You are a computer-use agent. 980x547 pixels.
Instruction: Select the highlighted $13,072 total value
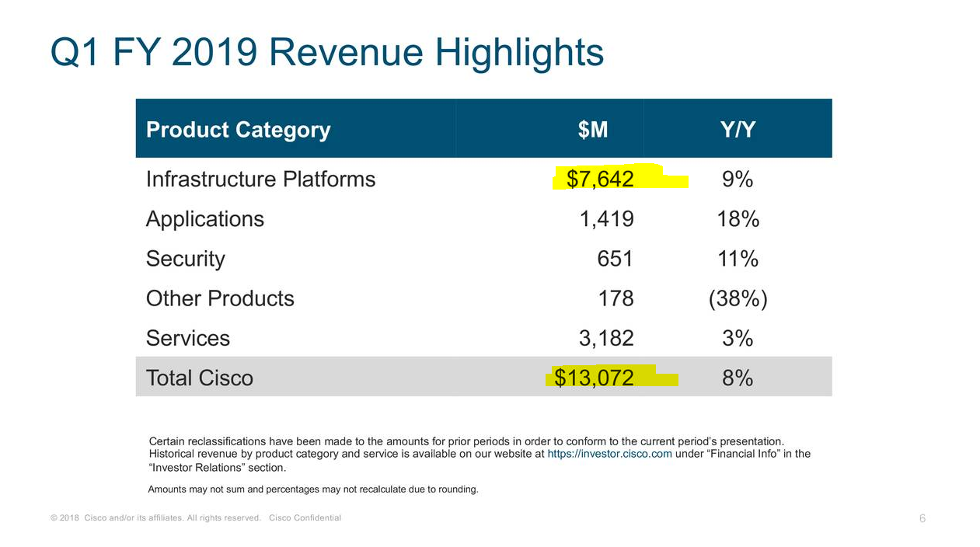[595, 378]
